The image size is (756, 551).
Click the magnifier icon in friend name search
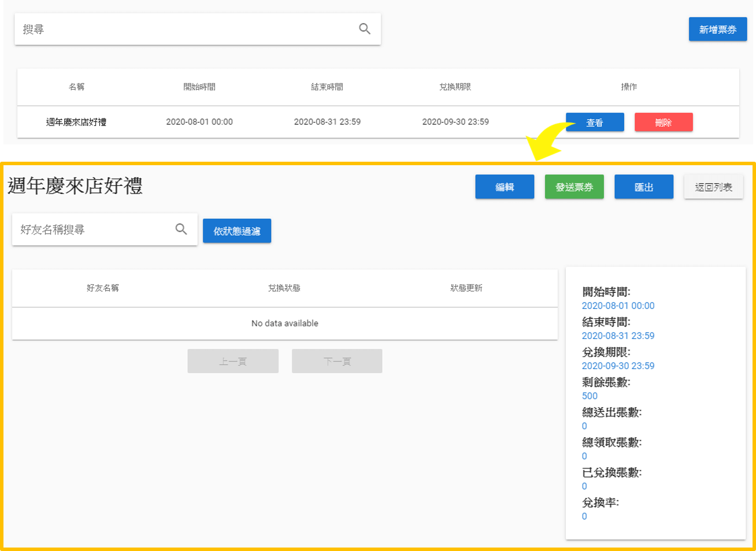click(181, 229)
